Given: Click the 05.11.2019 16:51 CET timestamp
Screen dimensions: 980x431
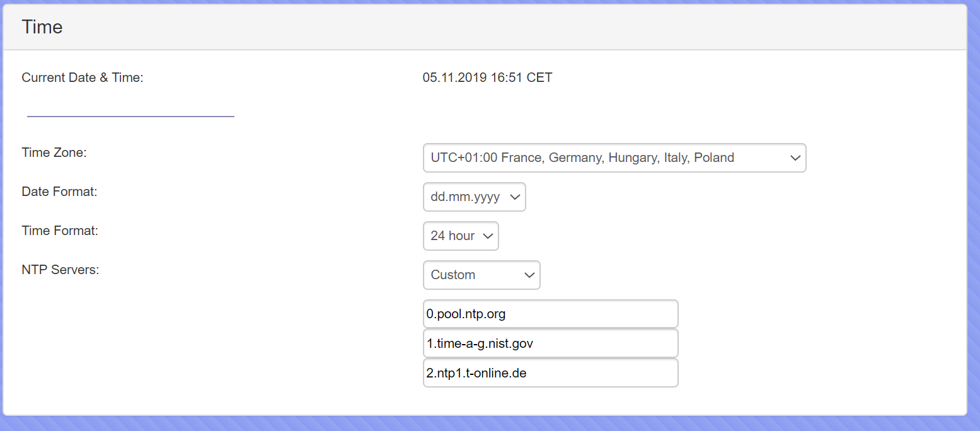Looking at the screenshot, I should tap(487, 78).
